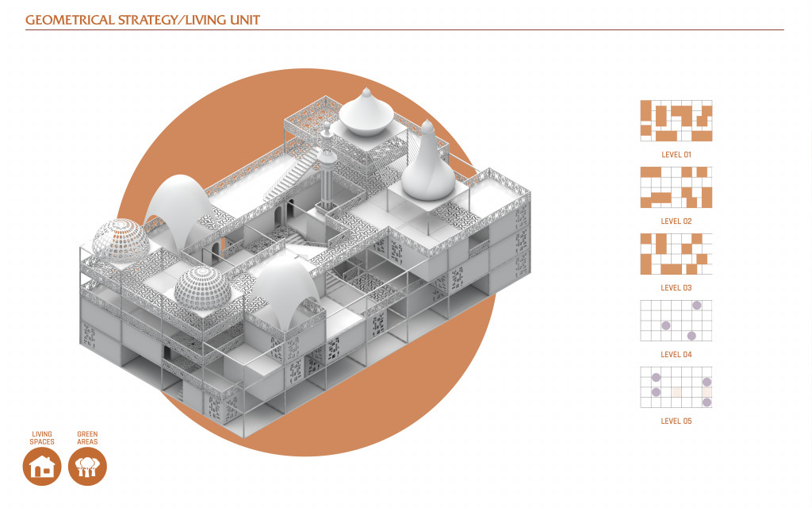
Task: Click the top-right purple dot in Level 04
Action: (x=697, y=306)
